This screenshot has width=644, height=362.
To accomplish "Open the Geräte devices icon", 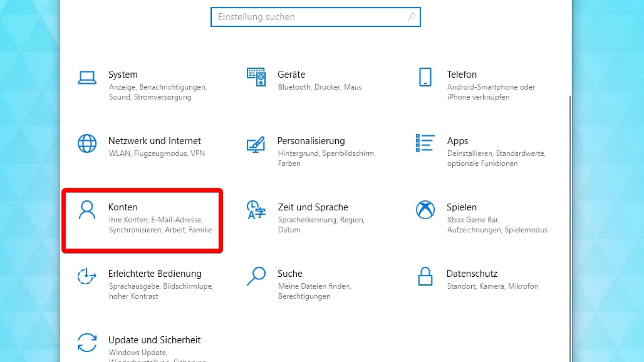I will pyautogui.click(x=256, y=77).
